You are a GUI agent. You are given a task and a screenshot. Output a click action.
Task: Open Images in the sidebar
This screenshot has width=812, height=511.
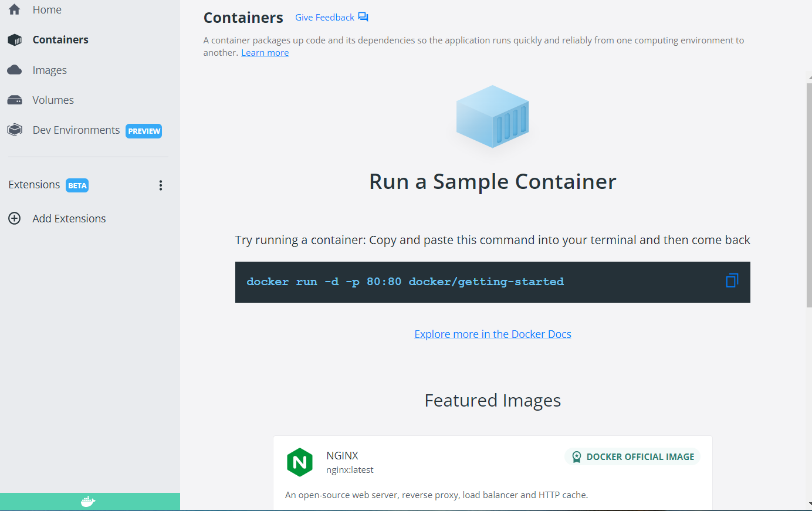(50, 70)
